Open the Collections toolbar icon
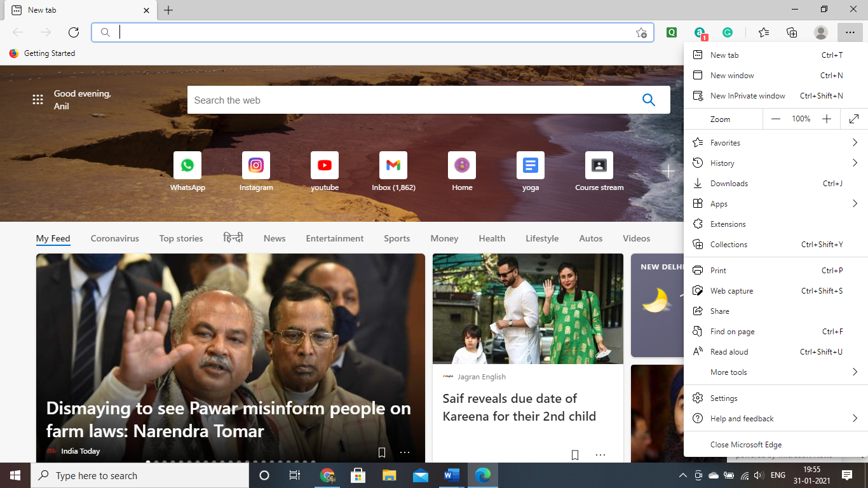Viewport: 868px width, 488px height. [x=792, y=32]
